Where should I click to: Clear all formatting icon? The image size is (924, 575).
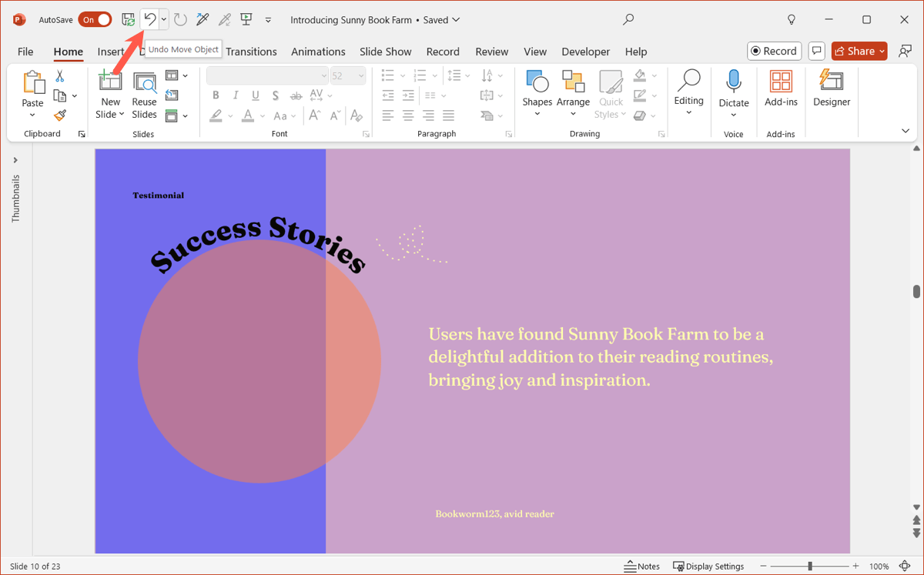tap(356, 115)
